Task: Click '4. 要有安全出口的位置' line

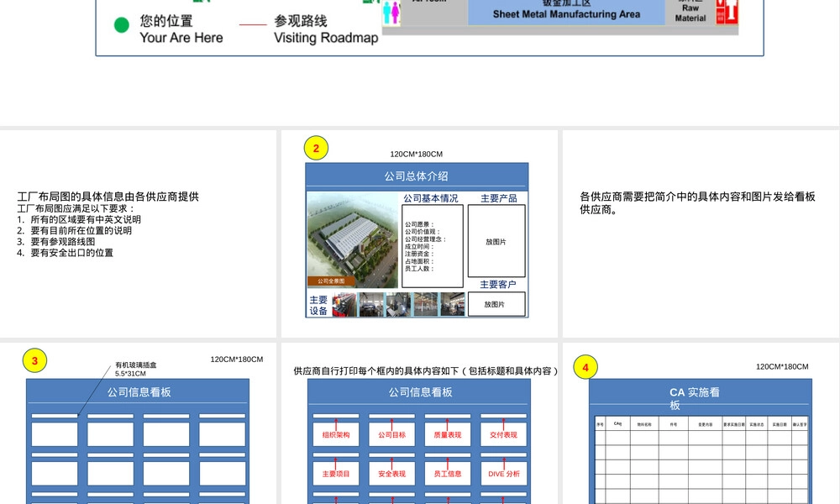Action: tap(65, 253)
